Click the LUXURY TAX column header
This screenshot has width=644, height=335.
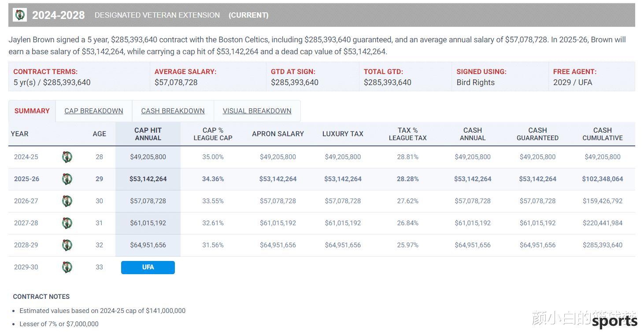click(343, 134)
